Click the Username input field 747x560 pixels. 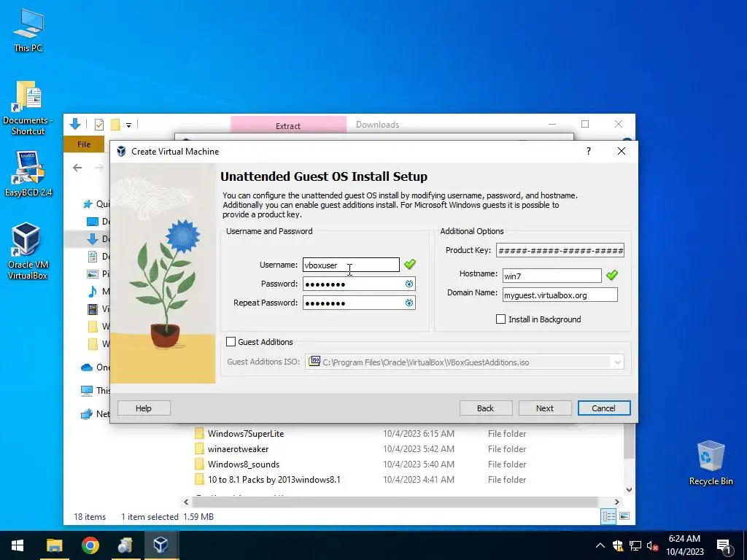351,265
